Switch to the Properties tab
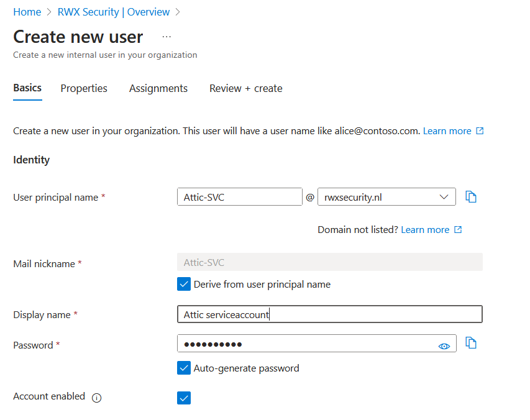The height and width of the screenshot is (420, 530). (84, 88)
